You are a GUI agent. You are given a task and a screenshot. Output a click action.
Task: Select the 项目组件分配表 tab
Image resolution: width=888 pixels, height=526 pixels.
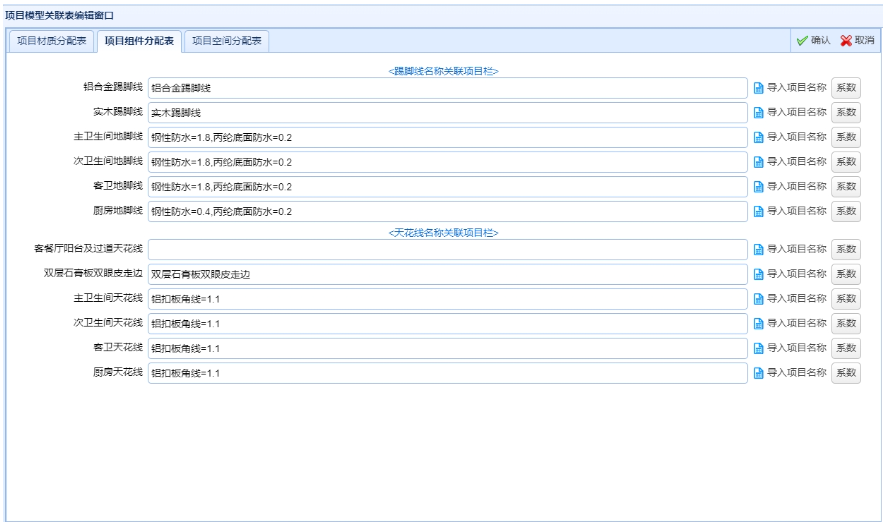[x=139, y=41]
